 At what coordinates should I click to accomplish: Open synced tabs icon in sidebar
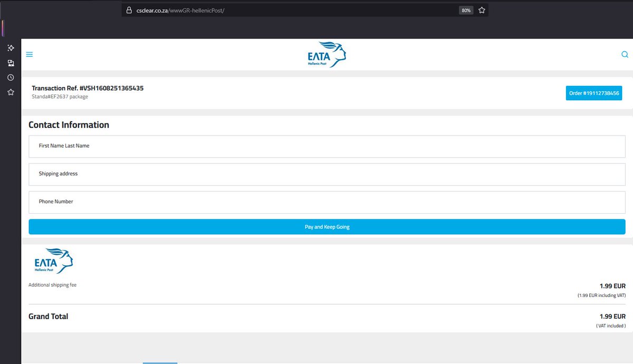tap(11, 63)
